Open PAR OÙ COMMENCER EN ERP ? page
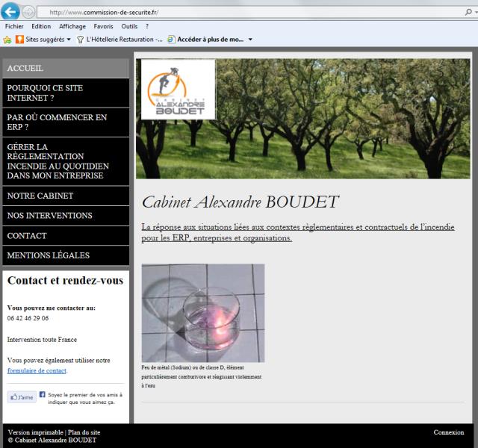 tap(66, 122)
